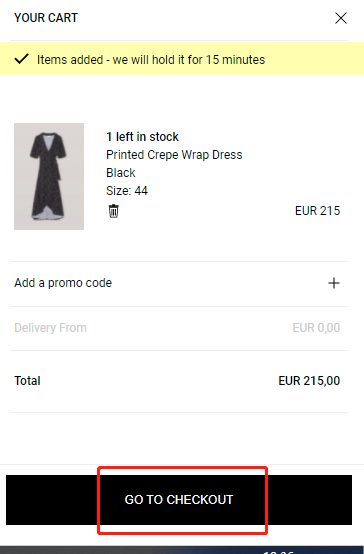Go to checkout

pos(179,500)
